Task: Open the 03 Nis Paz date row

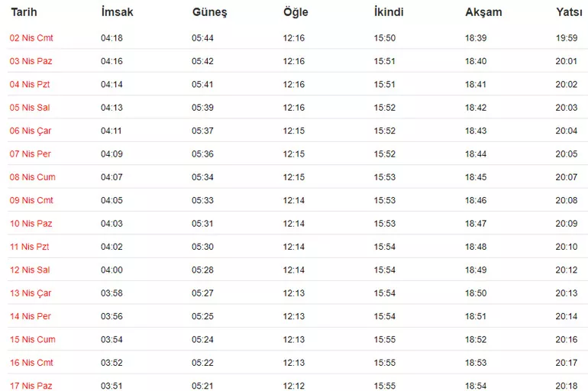Action: (31, 61)
